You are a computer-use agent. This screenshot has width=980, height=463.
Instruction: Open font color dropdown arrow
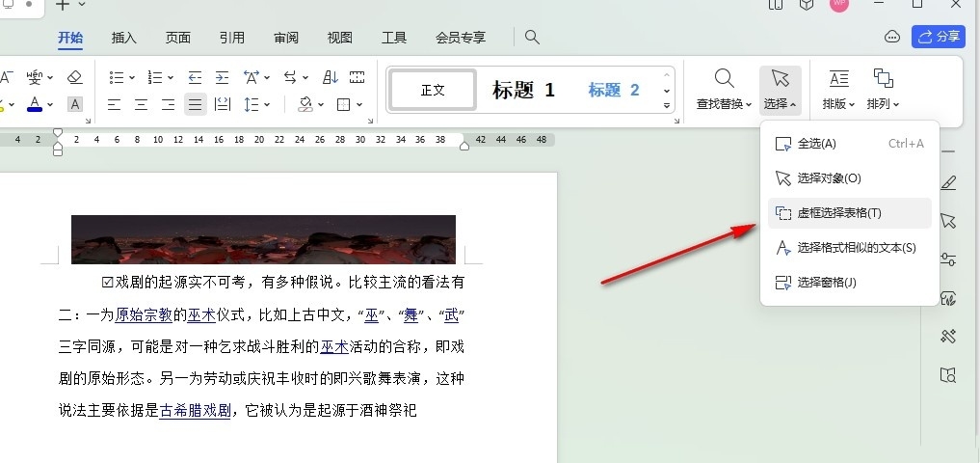tap(50, 105)
